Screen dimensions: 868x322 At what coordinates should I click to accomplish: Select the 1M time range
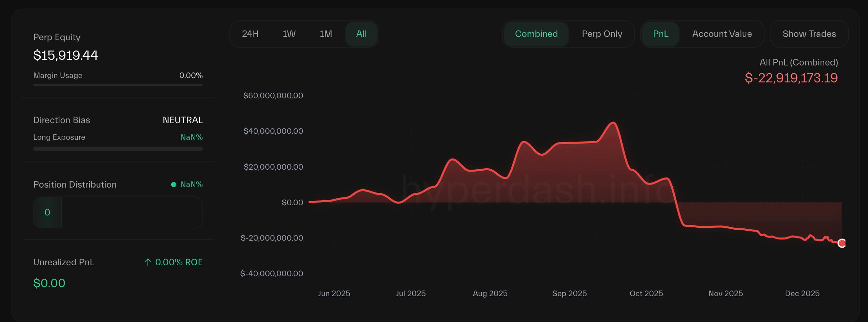click(x=325, y=34)
